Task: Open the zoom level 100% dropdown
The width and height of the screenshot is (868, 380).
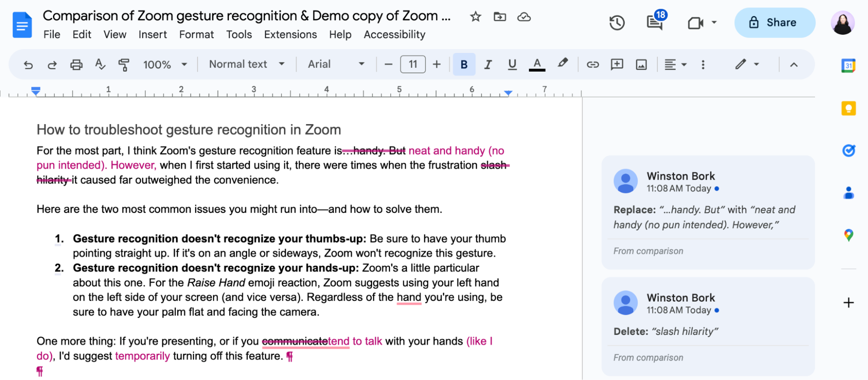Action: 165,65
